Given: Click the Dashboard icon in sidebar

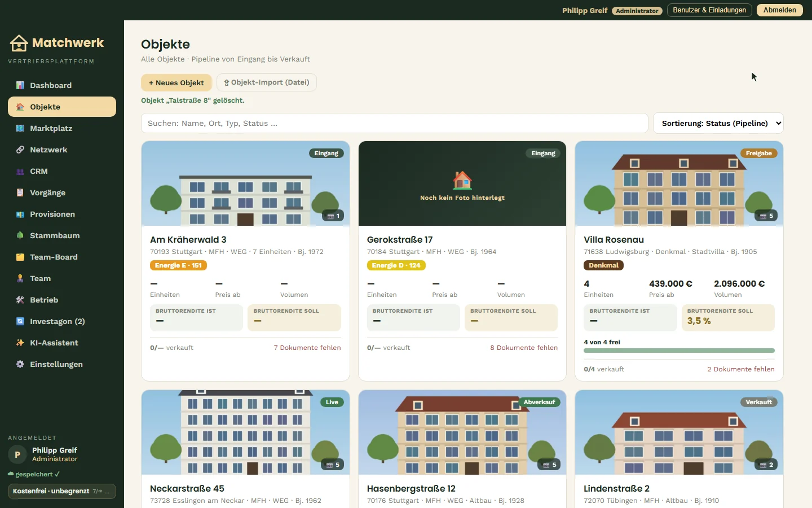Looking at the screenshot, I should (20, 85).
